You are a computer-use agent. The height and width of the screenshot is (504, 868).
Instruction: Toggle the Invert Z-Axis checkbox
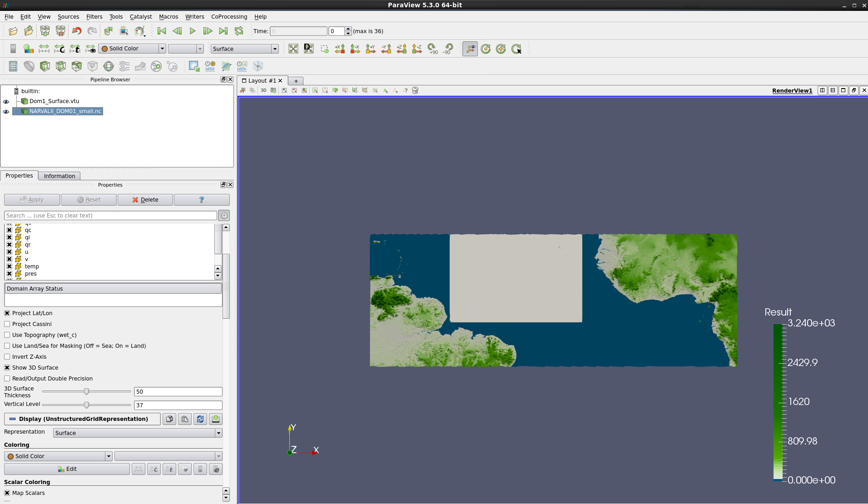[x=7, y=357]
